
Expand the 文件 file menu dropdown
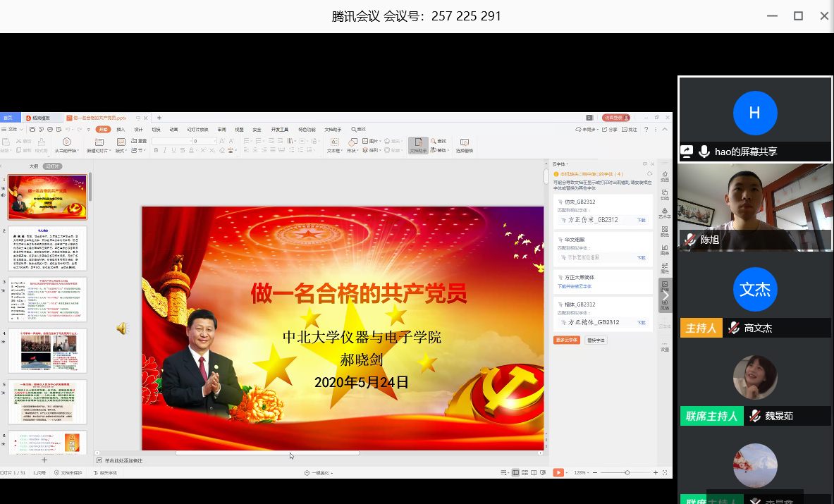(x=13, y=130)
